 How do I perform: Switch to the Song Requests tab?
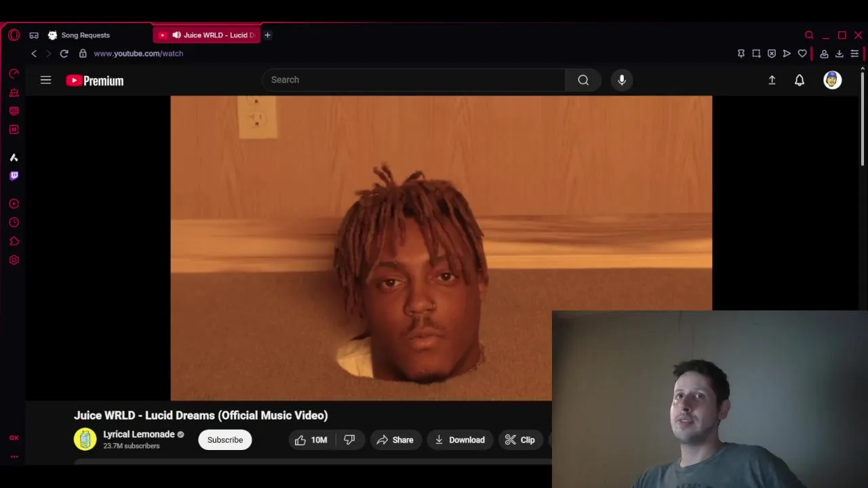[x=85, y=35]
